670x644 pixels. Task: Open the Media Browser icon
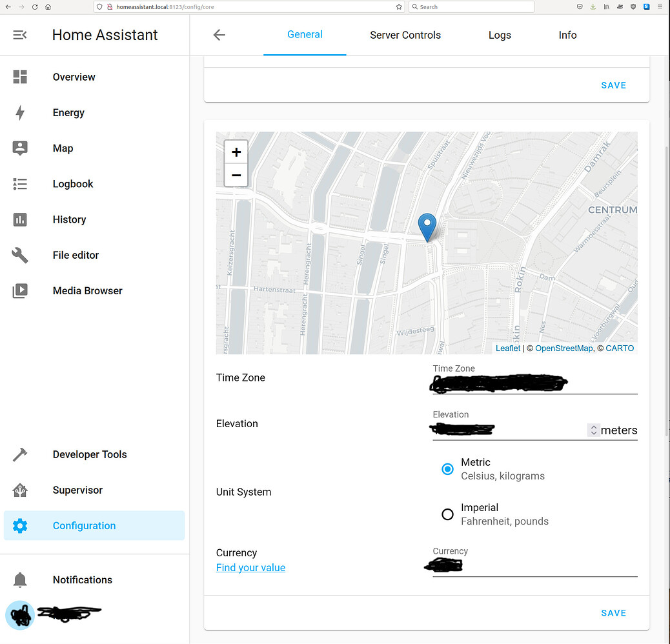click(20, 290)
